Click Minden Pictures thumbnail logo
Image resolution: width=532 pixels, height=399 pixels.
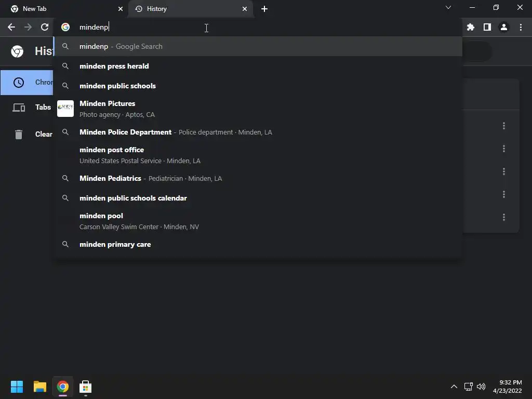[65, 109]
